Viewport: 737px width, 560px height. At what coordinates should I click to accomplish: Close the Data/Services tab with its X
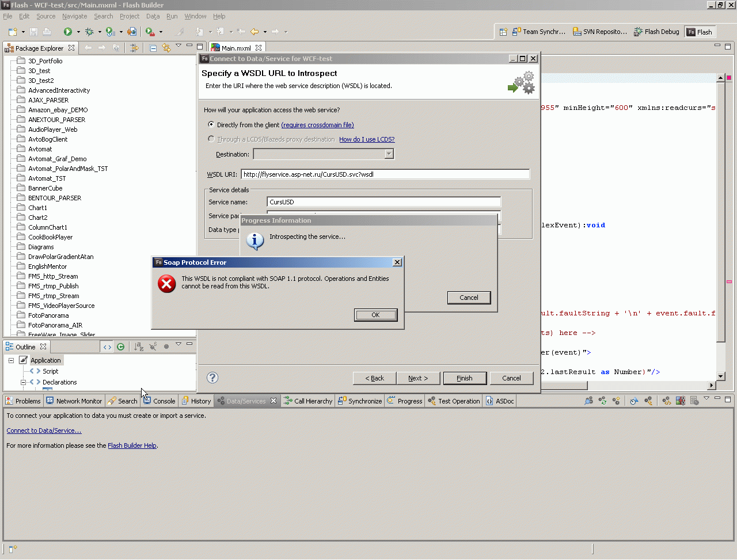273,401
